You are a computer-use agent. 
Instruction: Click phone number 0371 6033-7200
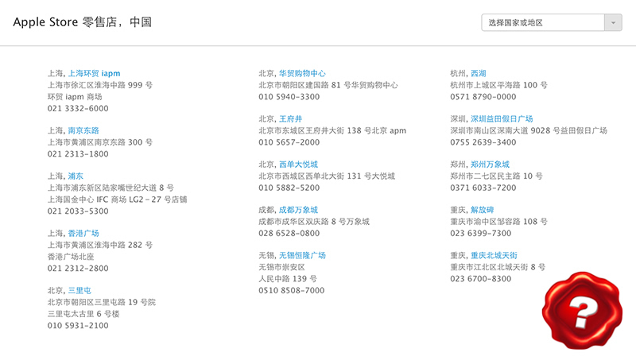point(483,188)
